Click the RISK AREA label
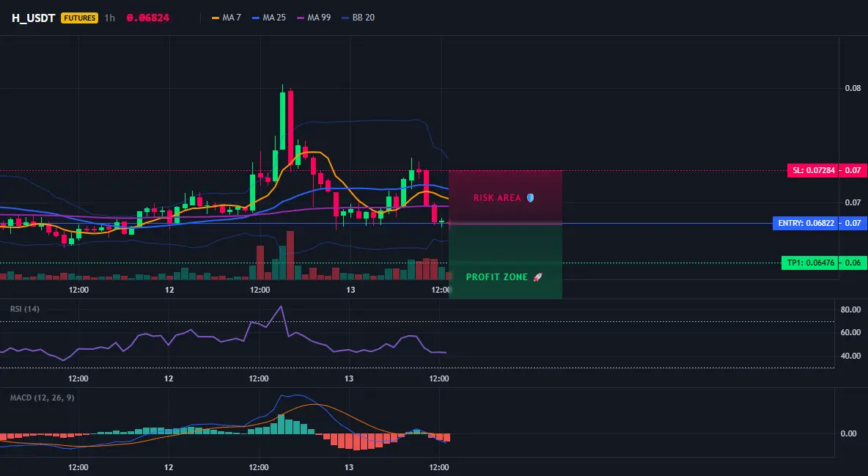The image size is (868, 476). (x=497, y=198)
